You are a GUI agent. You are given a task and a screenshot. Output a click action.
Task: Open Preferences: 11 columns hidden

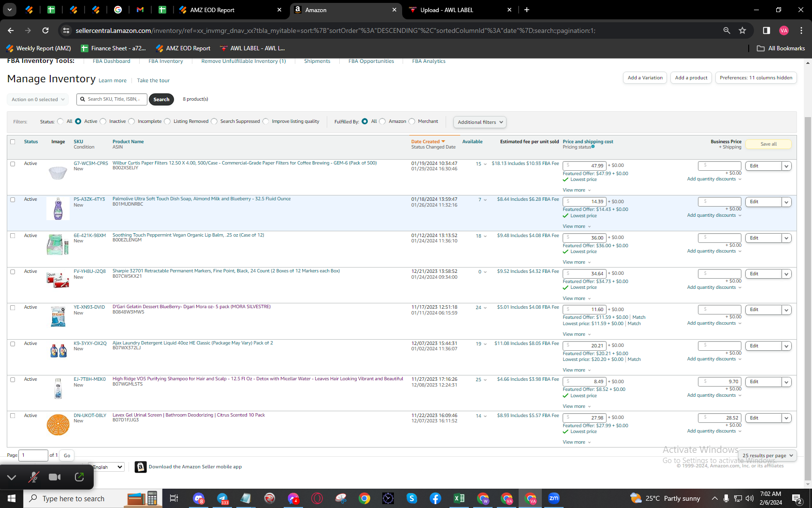(x=756, y=77)
